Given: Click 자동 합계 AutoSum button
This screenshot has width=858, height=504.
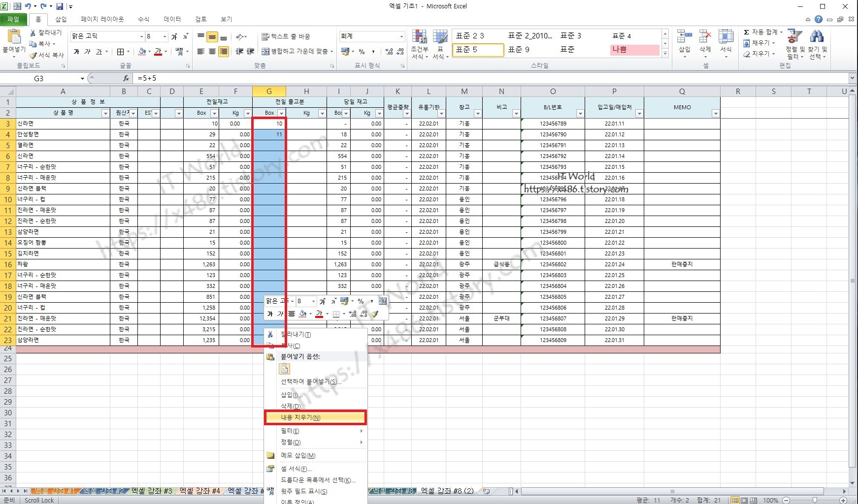Looking at the screenshot, I should pos(762,32).
